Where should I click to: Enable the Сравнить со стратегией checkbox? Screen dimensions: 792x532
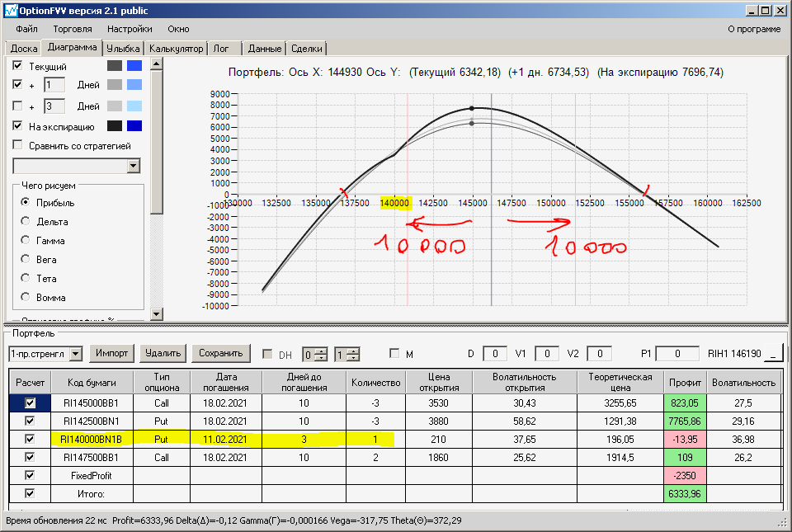(18, 146)
